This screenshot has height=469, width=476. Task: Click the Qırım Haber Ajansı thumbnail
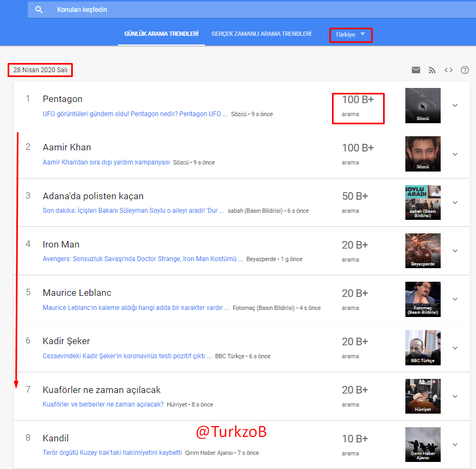[x=423, y=445]
